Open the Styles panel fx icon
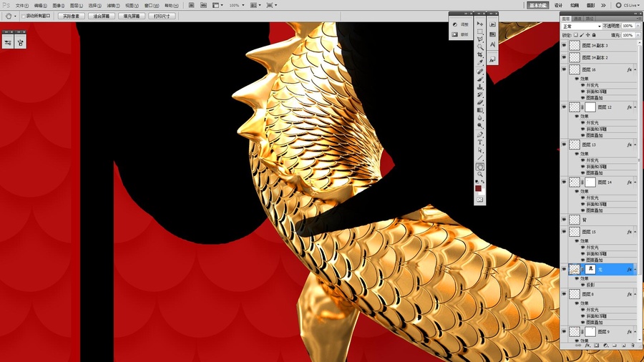The image size is (644, 362). coord(492,60)
